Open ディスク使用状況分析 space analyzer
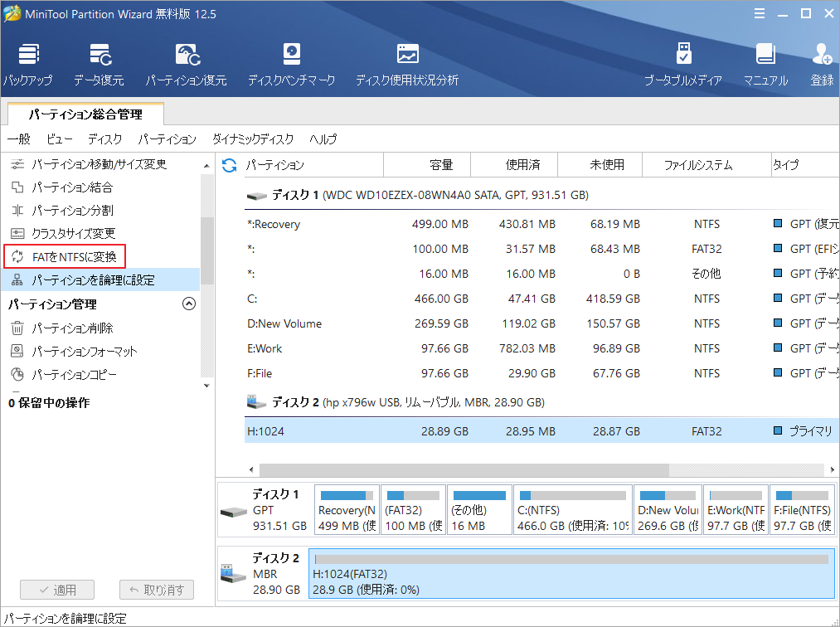 click(x=407, y=65)
